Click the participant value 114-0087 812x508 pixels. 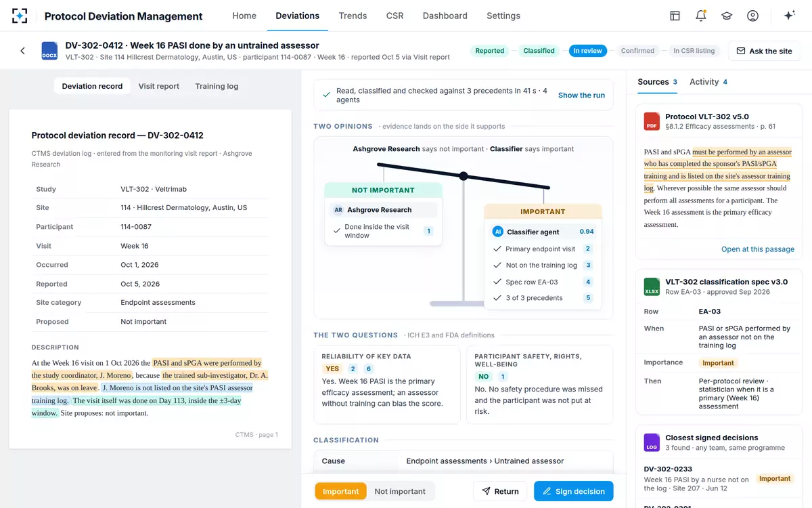click(136, 227)
